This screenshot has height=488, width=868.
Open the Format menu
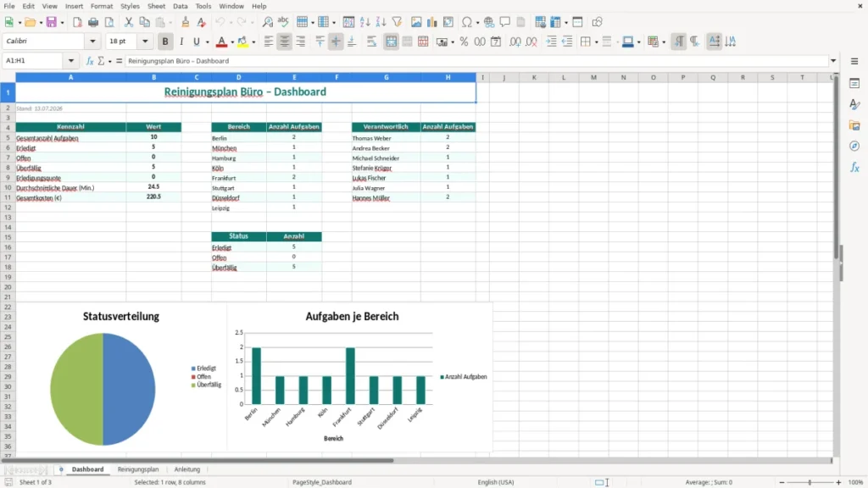coord(102,6)
